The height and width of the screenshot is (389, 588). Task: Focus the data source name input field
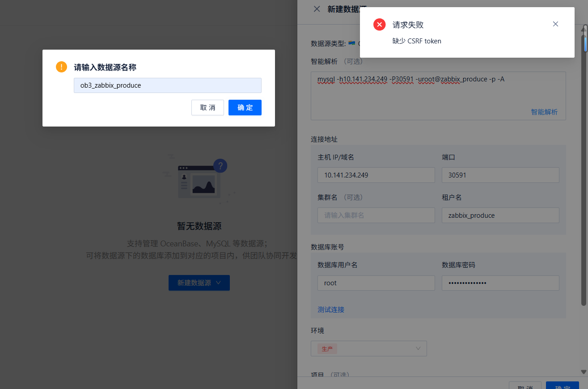(167, 85)
